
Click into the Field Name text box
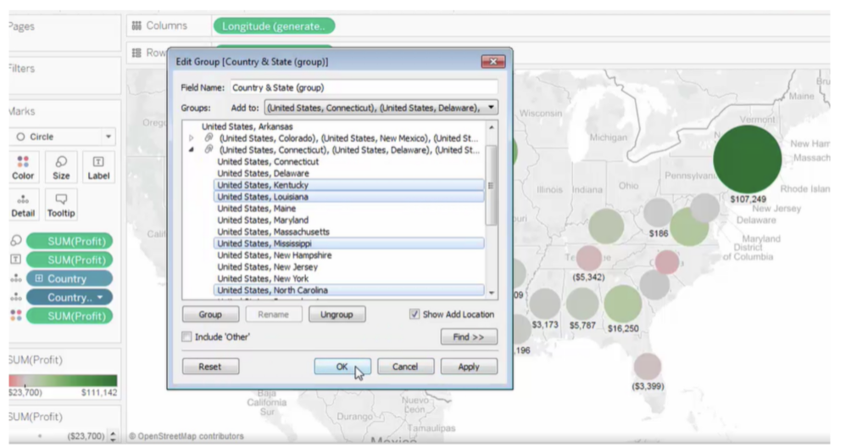(363, 87)
